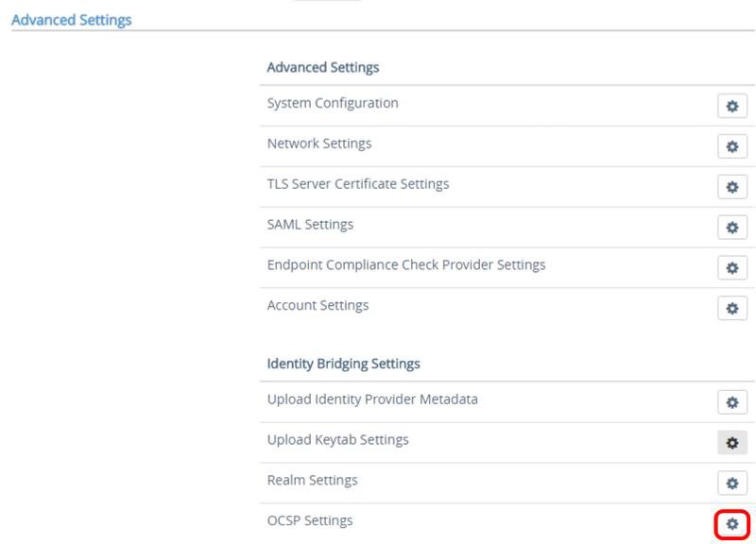Image resolution: width=756 pixels, height=544 pixels.
Task: Open the TLS Server Certificate Settings gear
Action: tap(732, 184)
